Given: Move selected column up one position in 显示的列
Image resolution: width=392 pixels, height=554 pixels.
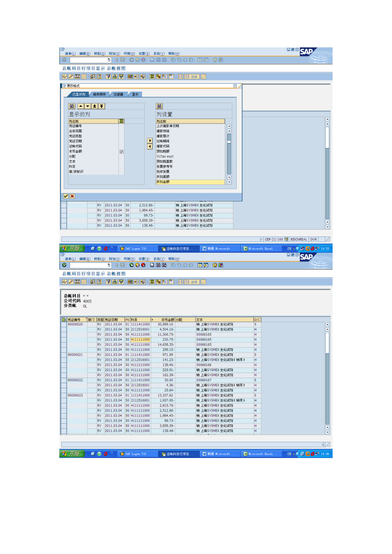Looking at the screenshot, I should (81, 106).
